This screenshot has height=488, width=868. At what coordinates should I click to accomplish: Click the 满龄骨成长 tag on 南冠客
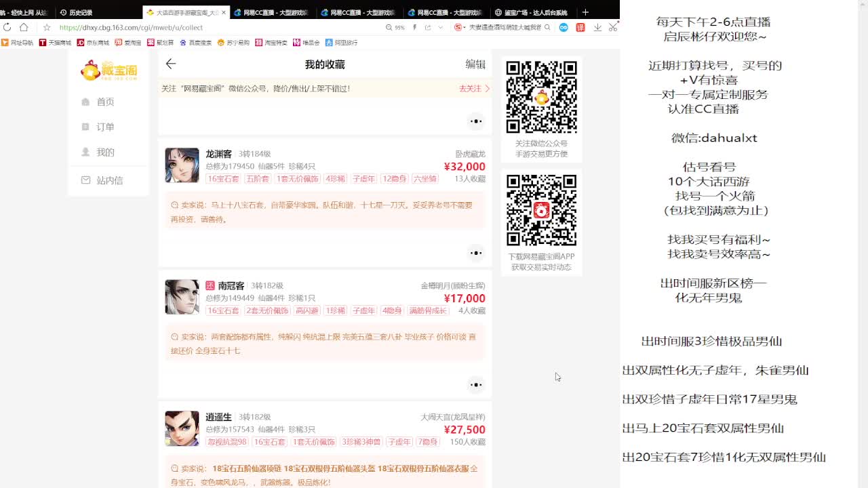click(x=427, y=310)
